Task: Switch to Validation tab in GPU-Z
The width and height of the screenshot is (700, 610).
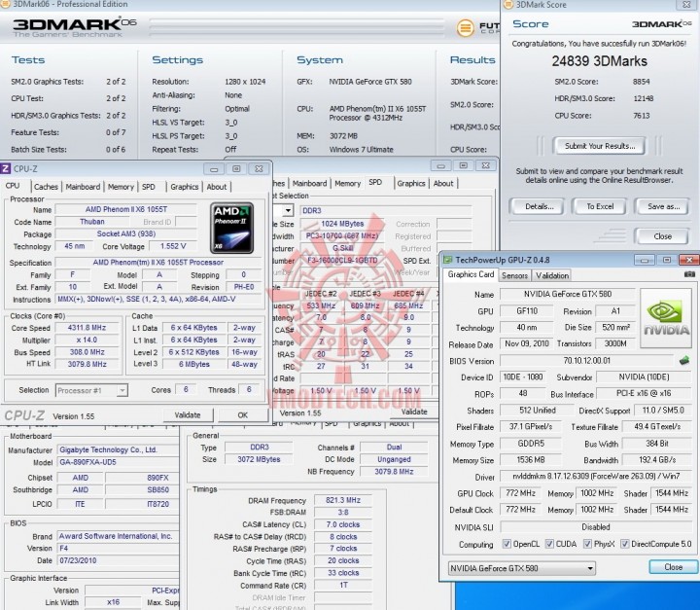Action: click(552, 275)
